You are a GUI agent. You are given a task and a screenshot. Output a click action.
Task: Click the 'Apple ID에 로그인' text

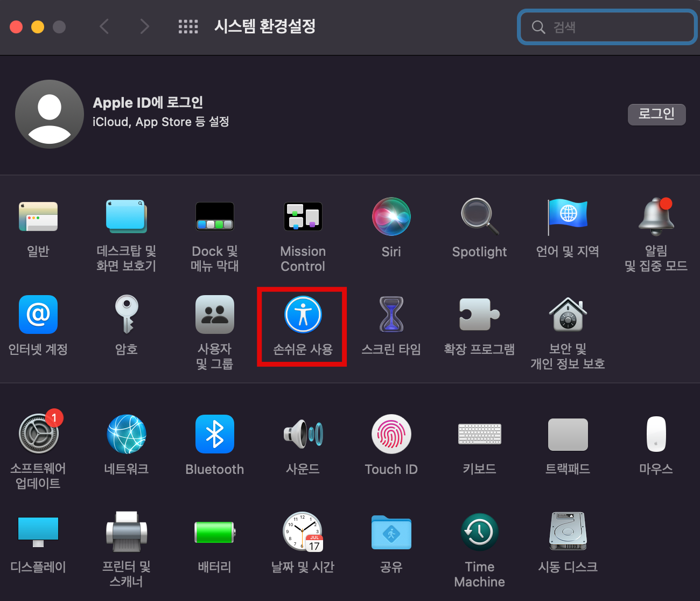[148, 102]
